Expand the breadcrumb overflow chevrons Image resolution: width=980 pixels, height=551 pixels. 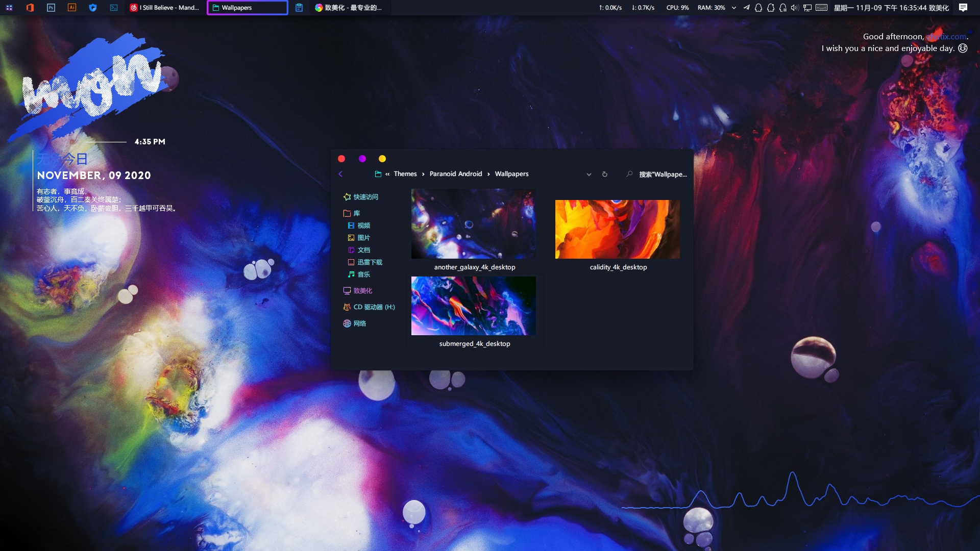tap(387, 174)
